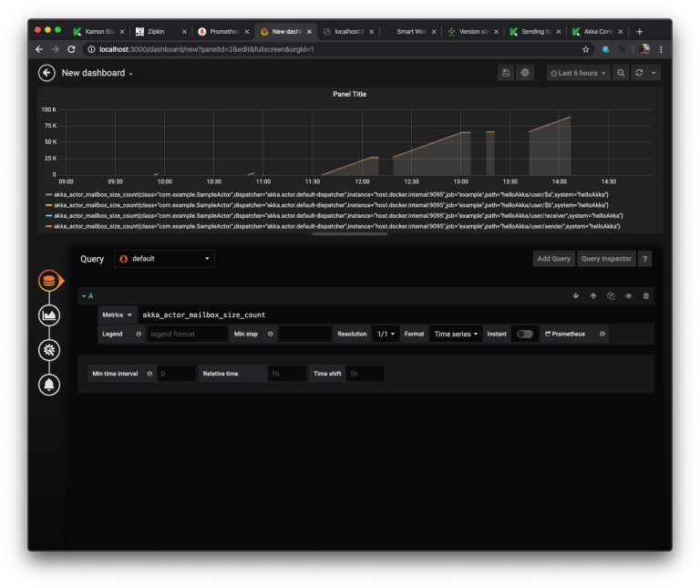Open the Resolution 1/1 dropdown
This screenshot has width=700, height=588.
pos(386,334)
